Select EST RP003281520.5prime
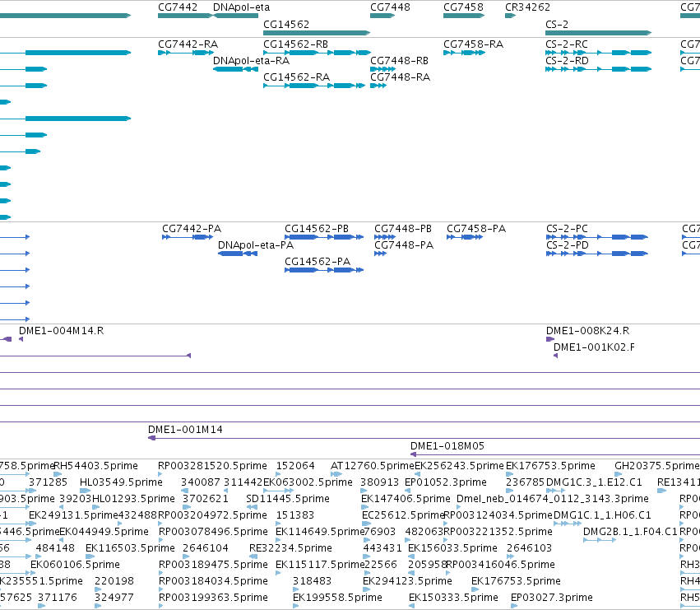 (x=212, y=466)
